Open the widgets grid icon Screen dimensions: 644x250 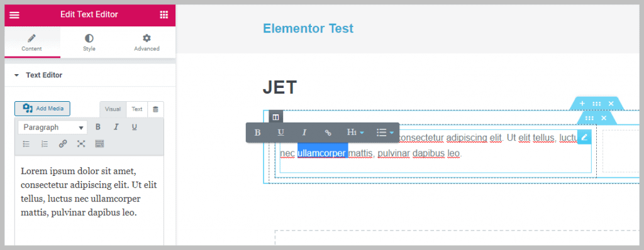(164, 15)
